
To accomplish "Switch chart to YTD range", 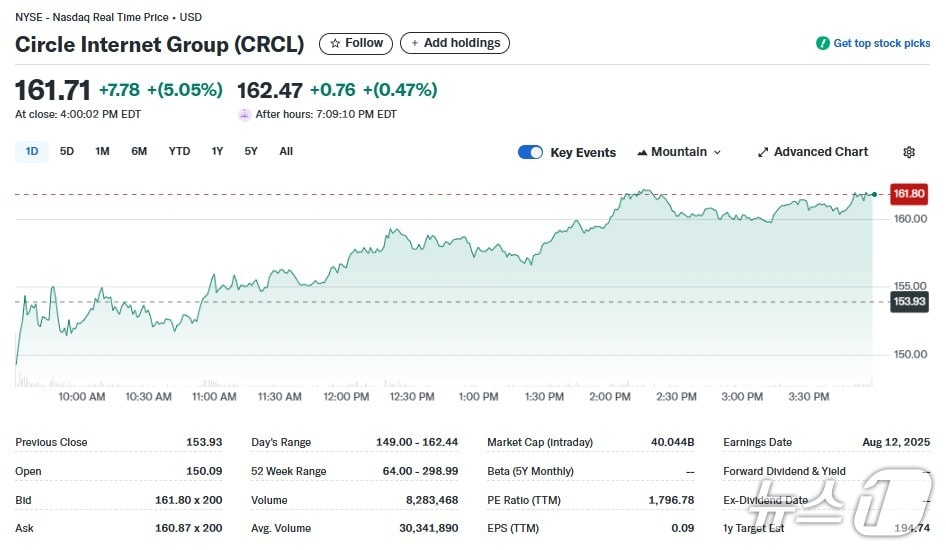I will 179,151.
